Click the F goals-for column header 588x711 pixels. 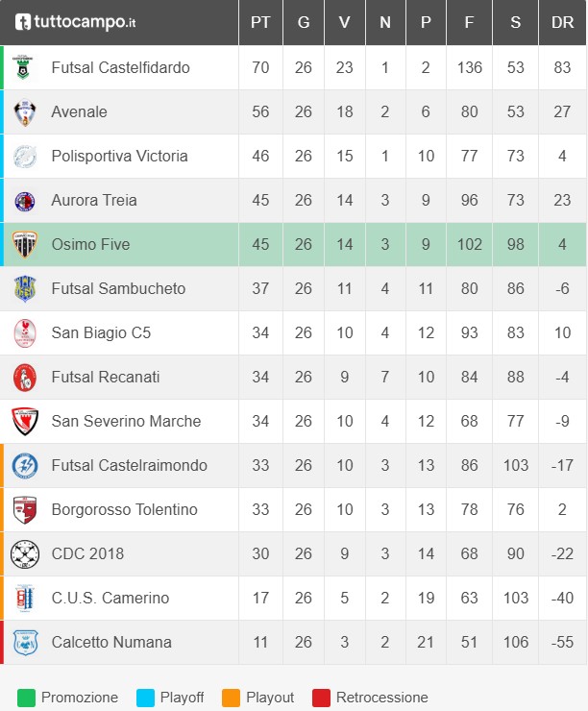point(469,23)
